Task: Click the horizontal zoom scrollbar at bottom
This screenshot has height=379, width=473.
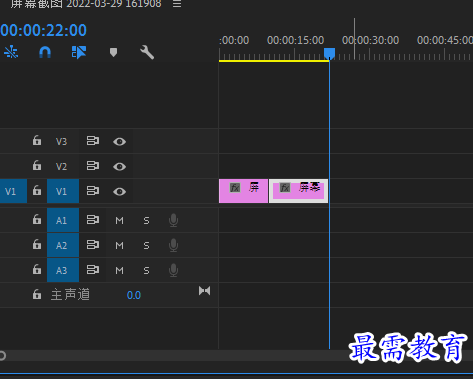Action: tap(236, 356)
